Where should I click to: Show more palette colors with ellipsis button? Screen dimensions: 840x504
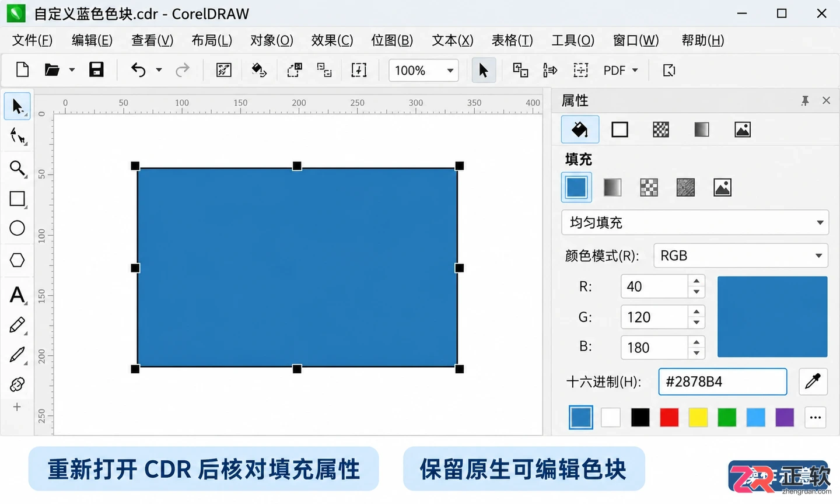click(x=815, y=417)
